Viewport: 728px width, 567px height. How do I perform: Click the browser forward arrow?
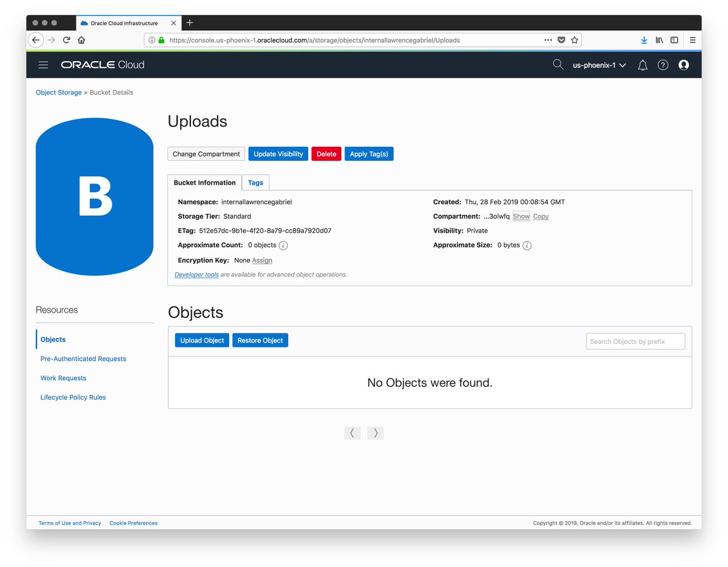click(52, 40)
